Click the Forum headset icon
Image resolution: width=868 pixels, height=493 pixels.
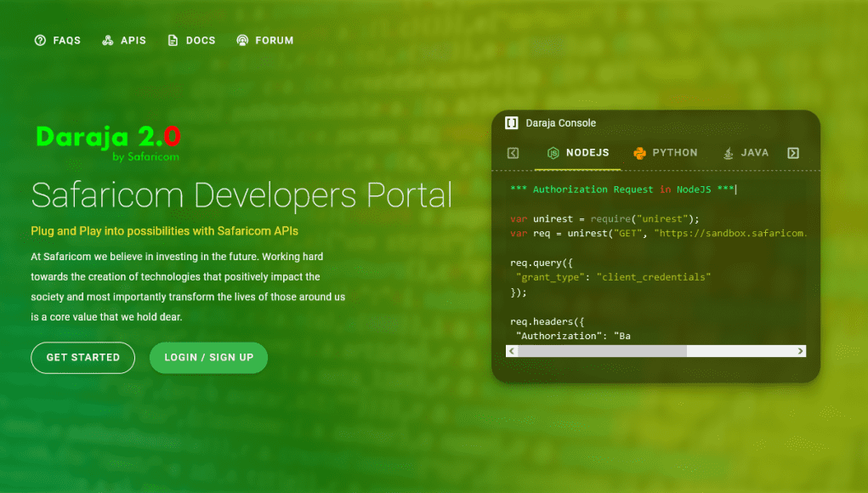pos(242,41)
